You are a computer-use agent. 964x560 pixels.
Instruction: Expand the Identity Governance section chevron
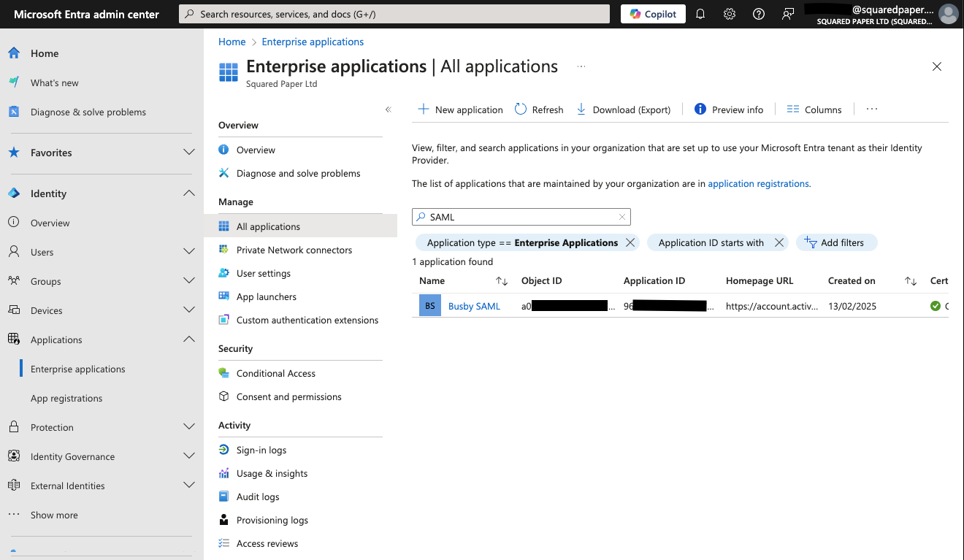click(188, 456)
